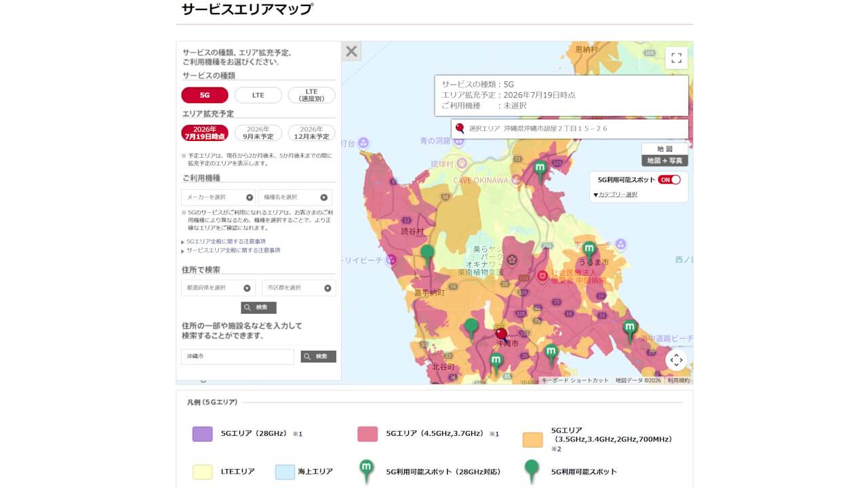Click the pink 5Gエリア（4.5GHz,3.7GHz） swatch
868x488 pixels.
click(368, 434)
